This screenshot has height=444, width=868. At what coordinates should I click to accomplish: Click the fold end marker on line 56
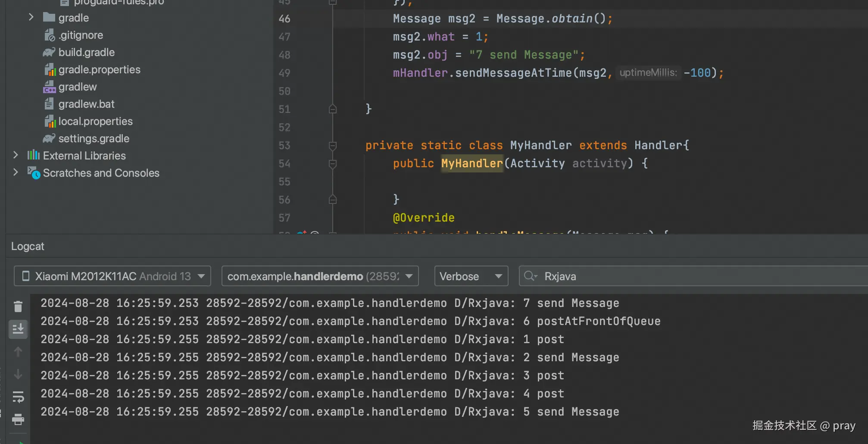coord(333,200)
